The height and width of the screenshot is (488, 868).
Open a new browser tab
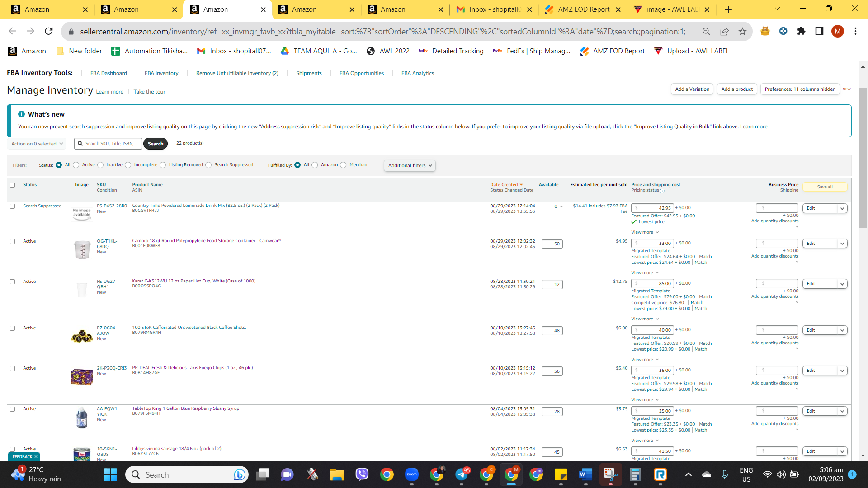(x=728, y=9)
